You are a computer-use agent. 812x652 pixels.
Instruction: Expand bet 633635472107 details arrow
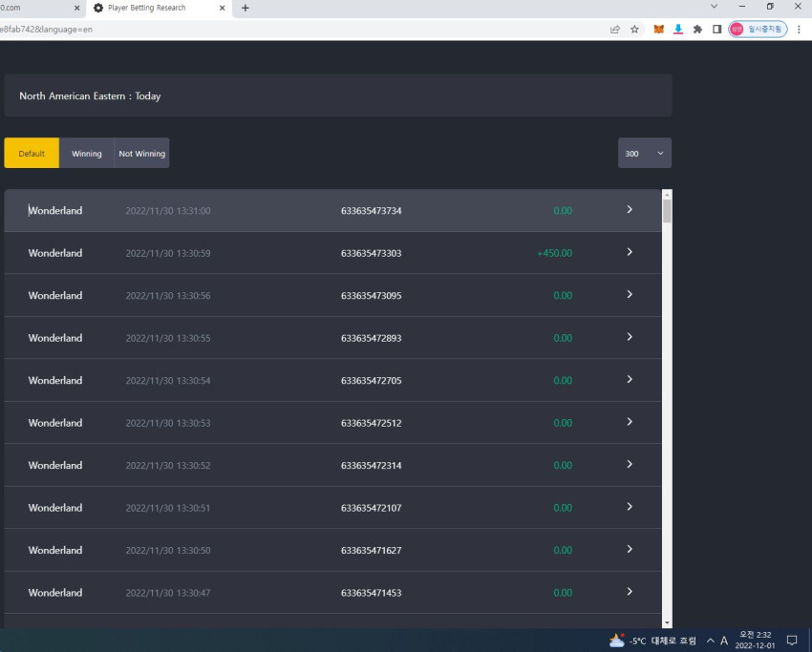point(630,507)
